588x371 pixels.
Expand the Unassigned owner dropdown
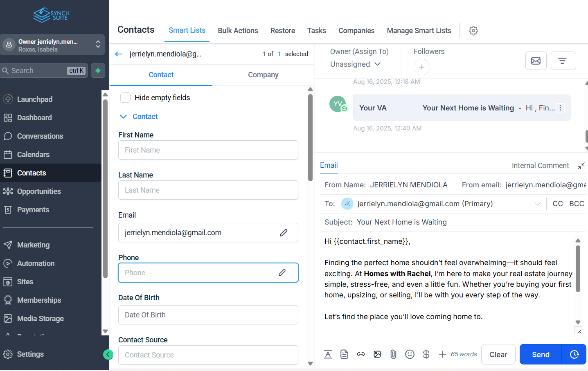coord(355,64)
